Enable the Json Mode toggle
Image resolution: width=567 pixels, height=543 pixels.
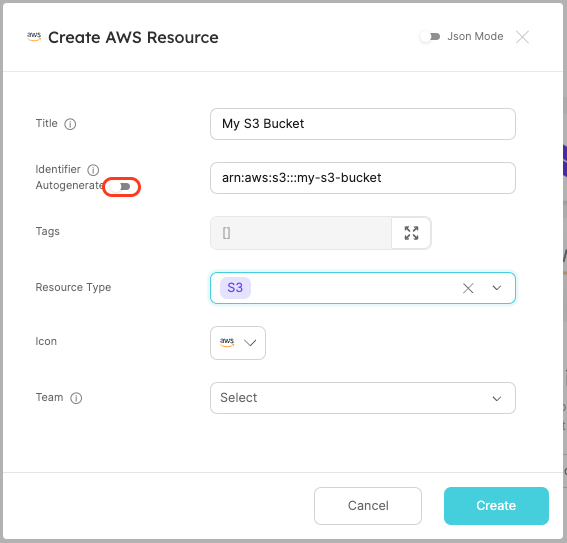430,37
